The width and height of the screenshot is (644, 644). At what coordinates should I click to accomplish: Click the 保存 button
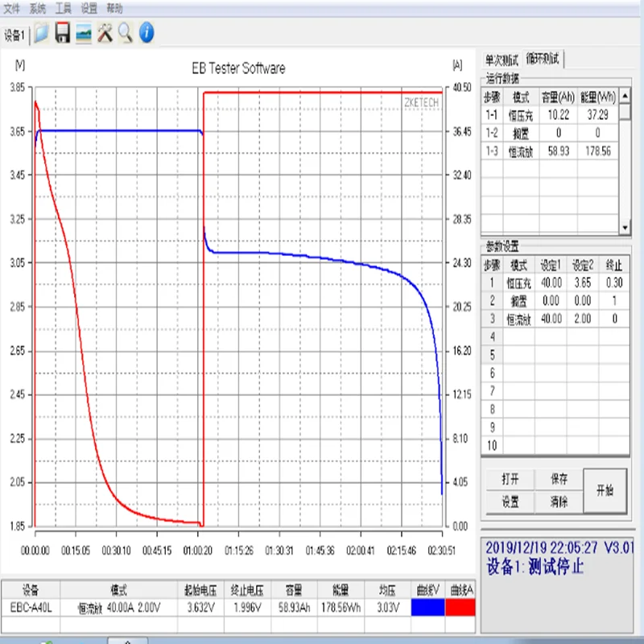click(x=559, y=479)
